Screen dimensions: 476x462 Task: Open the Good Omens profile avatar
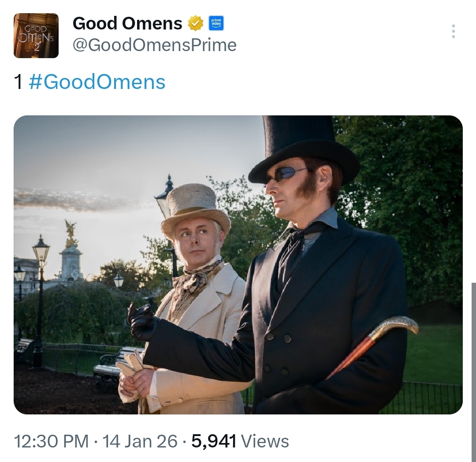(36, 36)
